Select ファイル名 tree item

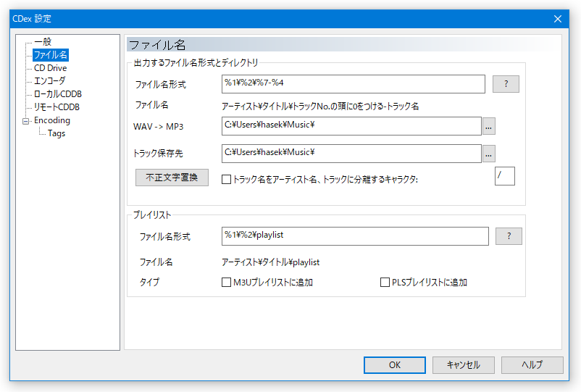[51, 55]
